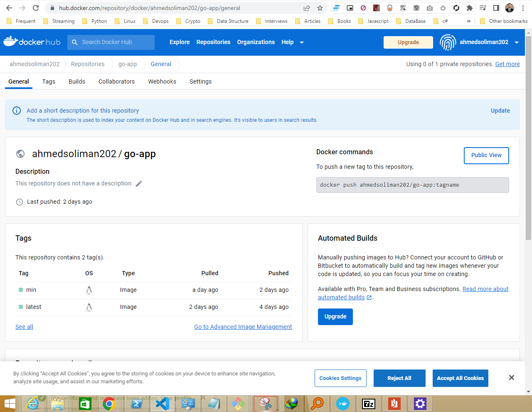Bookmark this page with the star icon
Image resolution: width=532 pixels, height=412 pixels.
click(x=320, y=8)
